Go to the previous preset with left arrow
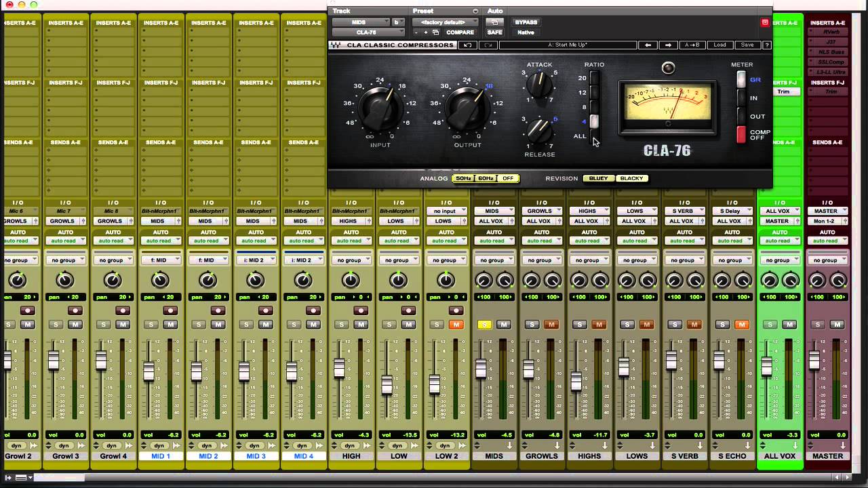This screenshot has width=868, height=488. 648,45
